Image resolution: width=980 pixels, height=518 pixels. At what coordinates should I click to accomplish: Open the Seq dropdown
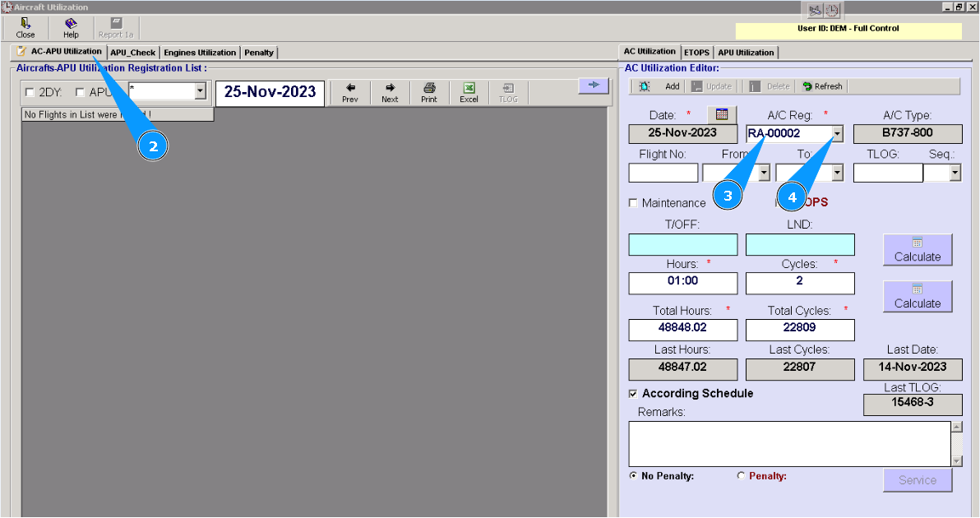[x=955, y=173]
